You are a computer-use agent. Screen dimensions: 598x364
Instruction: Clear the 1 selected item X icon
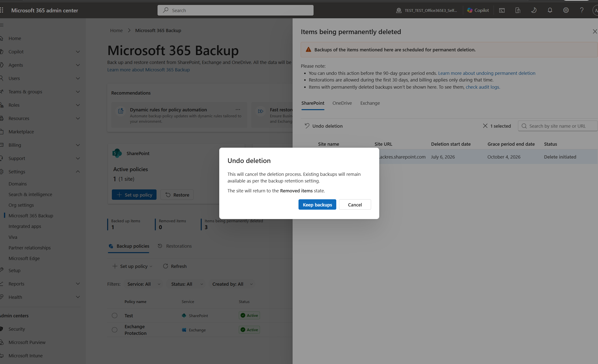click(x=485, y=126)
